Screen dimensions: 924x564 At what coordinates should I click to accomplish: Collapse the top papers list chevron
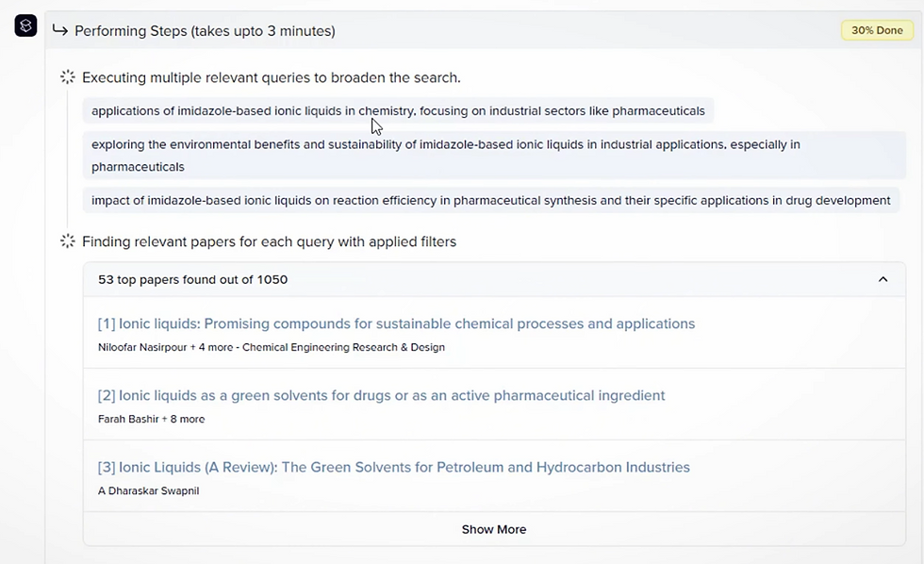click(883, 279)
